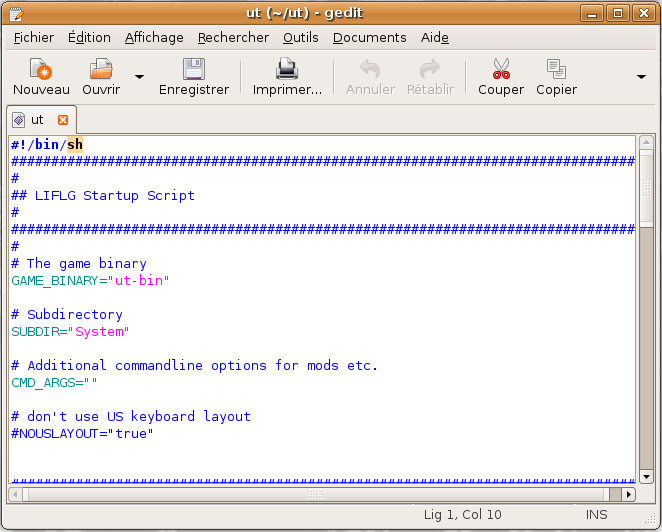Open the Fichier menu
662x532 pixels.
pyautogui.click(x=34, y=37)
